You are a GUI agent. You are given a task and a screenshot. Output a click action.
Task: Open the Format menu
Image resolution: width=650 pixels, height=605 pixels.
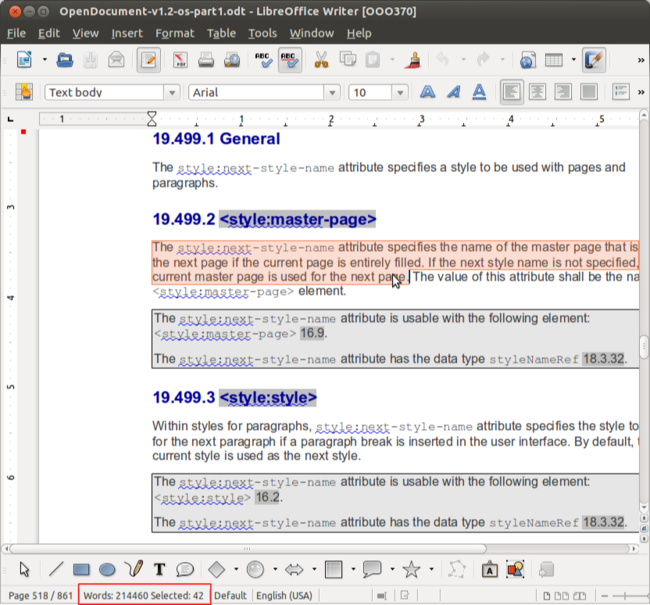click(175, 33)
